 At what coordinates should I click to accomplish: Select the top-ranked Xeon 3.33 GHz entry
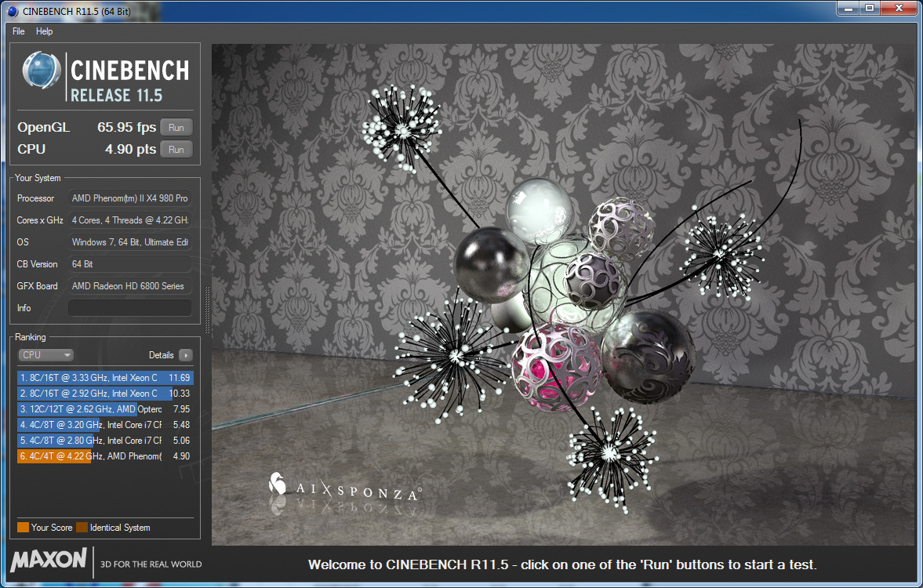[104, 378]
